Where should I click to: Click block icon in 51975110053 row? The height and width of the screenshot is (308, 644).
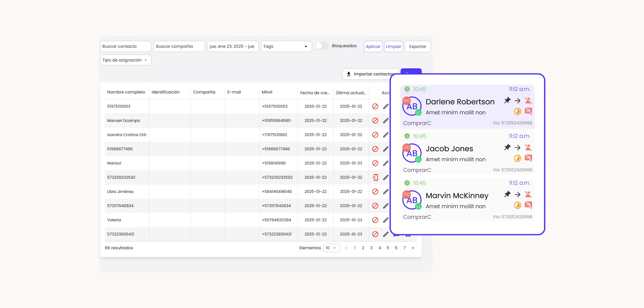click(375, 106)
